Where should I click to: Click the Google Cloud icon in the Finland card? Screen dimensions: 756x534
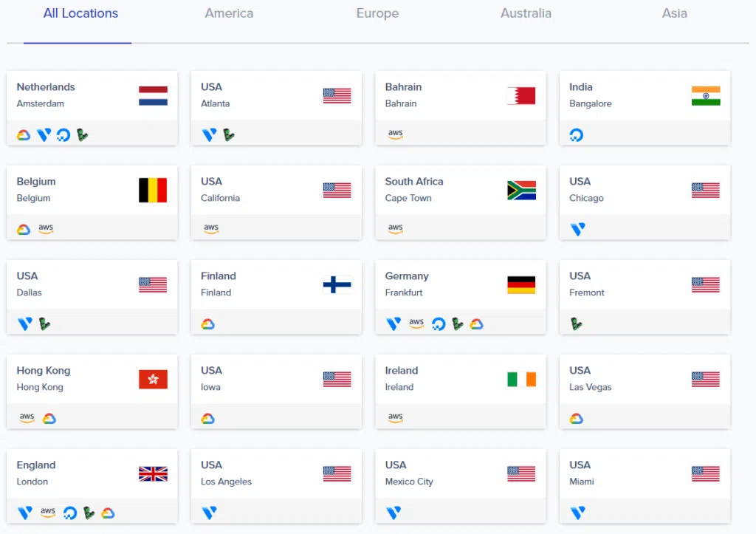coord(207,324)
